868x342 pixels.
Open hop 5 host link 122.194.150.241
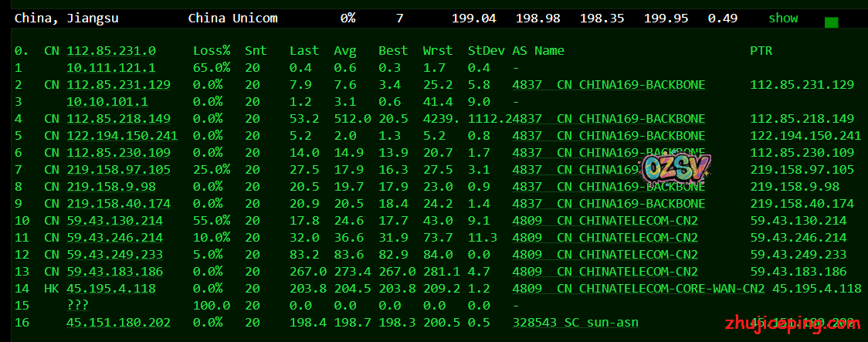pyautogui.click(x=121, y=136)
